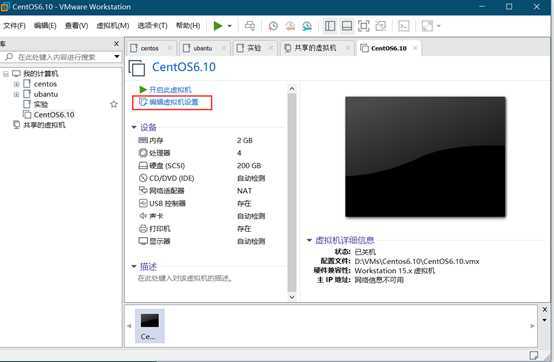Click thumbnail bar left arrow
554x362 pixels.
point(129,326)
